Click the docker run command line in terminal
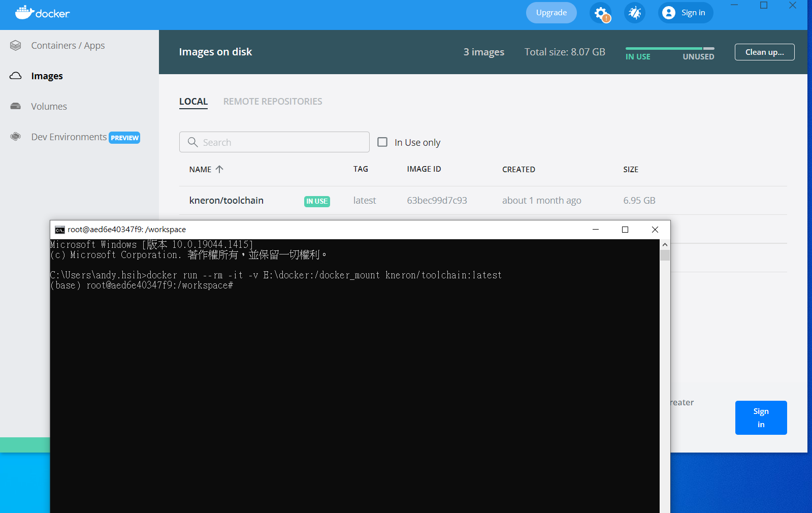 click(276, 275)
